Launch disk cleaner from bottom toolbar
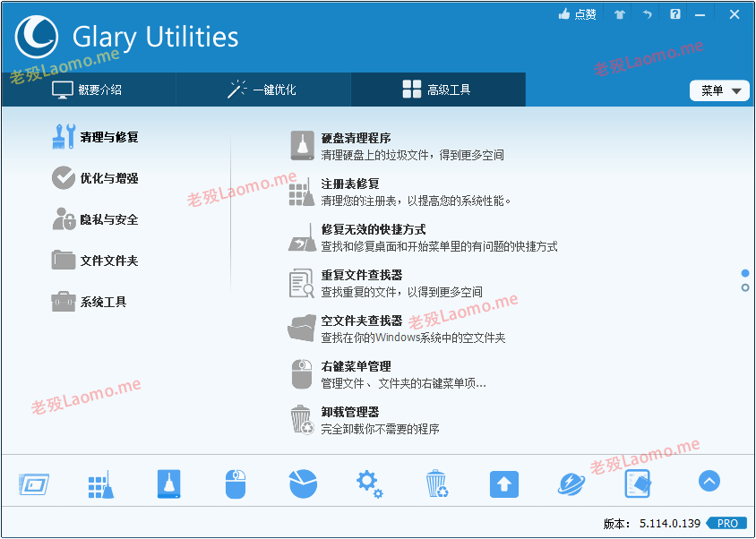The width and height of the screenshot is (756, 539). pos(168,484)
